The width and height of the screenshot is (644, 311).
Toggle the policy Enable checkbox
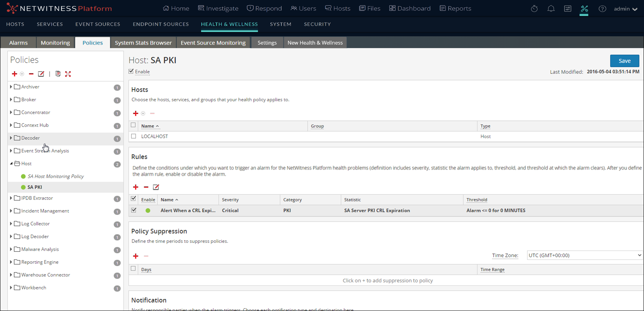131,72
